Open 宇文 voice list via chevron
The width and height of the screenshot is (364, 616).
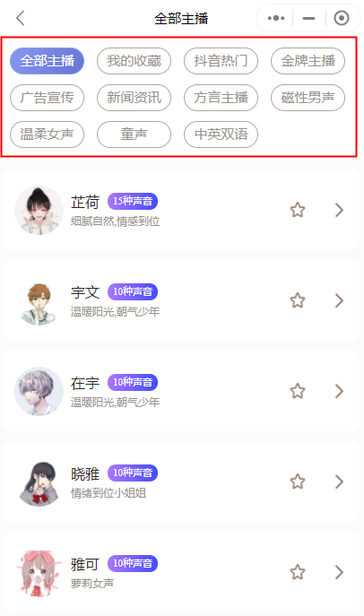[339, 301]
